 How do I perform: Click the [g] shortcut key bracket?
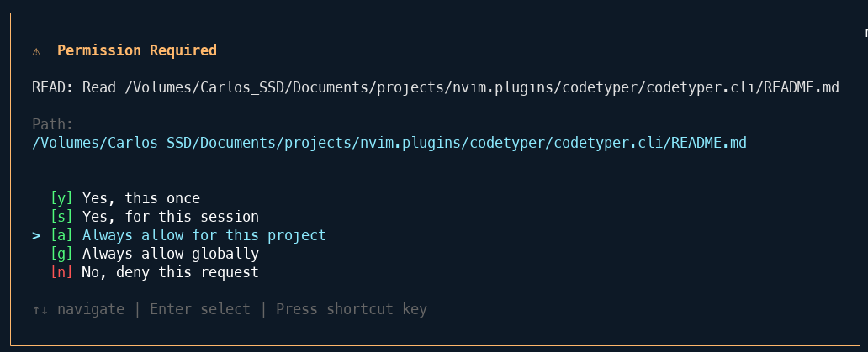click(61, 254)
